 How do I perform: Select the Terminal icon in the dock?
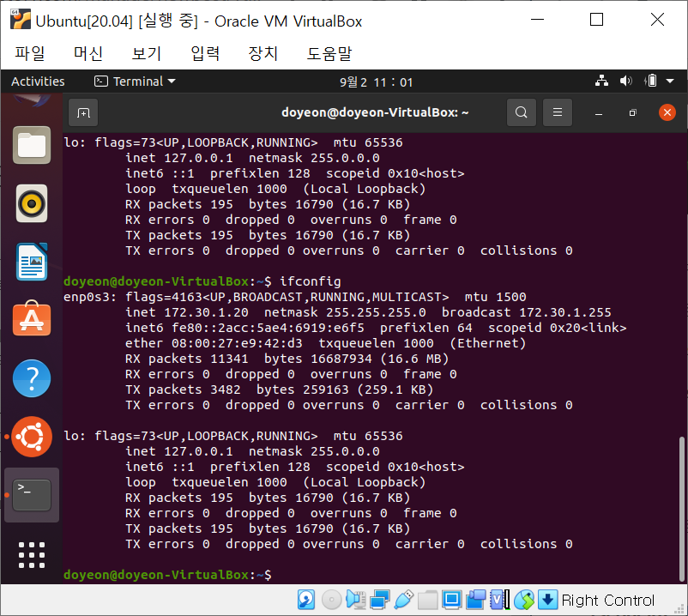tap(32, 495)
